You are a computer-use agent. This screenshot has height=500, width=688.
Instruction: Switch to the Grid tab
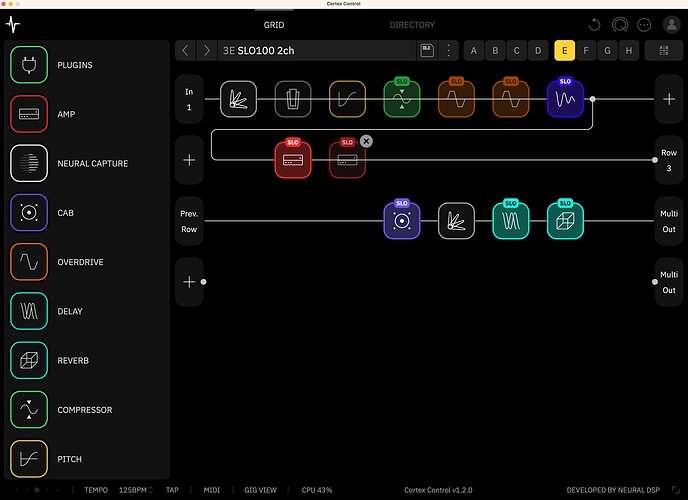pyautogui.click(x=274, y=25)
